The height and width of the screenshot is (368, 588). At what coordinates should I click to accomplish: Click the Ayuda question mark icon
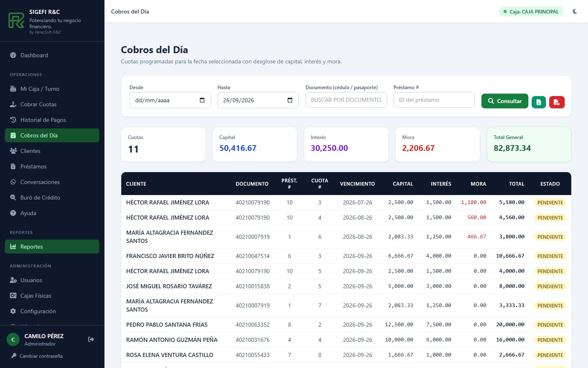pyautogui.click(x=13, y=213)
